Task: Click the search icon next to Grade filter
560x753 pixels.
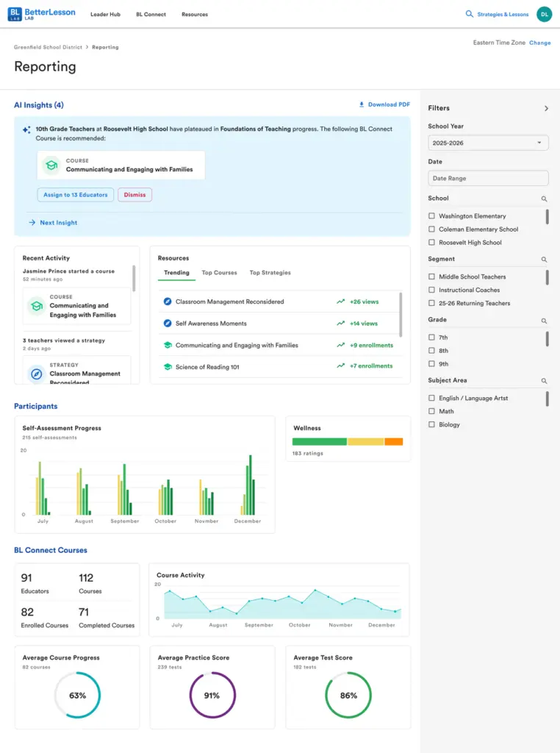Action: pos(544,321)
